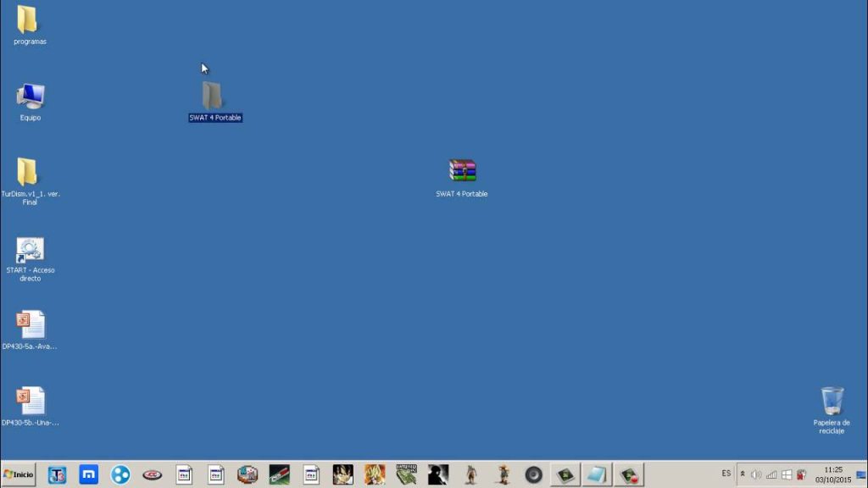This screenshot has width=868, height=488.
Task: Select the highlighted SWAT 4 Portable folder
Action: click(212, 97)
